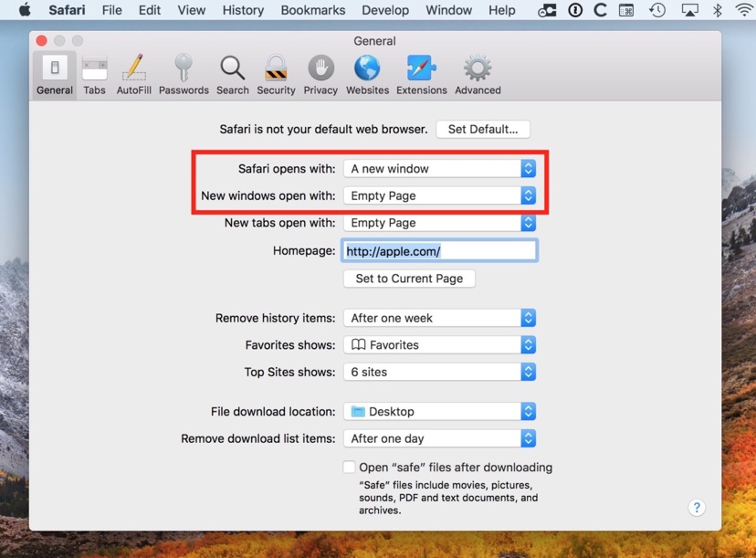
Task: Open the Security padlock preferences pane
Action: [x=276, y=75]
